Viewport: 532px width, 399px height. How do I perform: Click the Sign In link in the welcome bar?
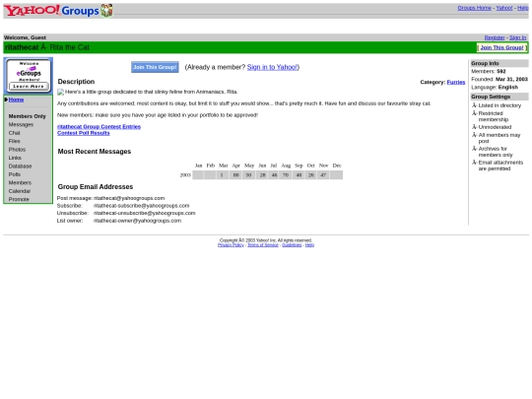click(517, 37)
